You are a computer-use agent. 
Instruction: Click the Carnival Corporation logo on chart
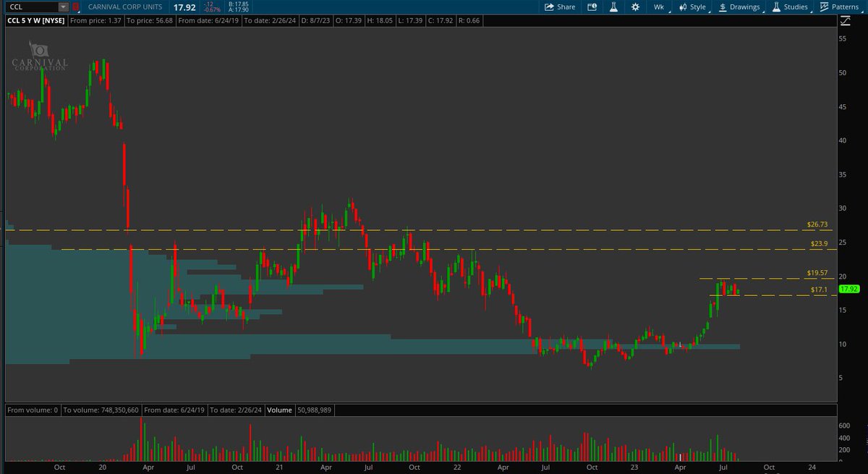click(x=40, y=57)
